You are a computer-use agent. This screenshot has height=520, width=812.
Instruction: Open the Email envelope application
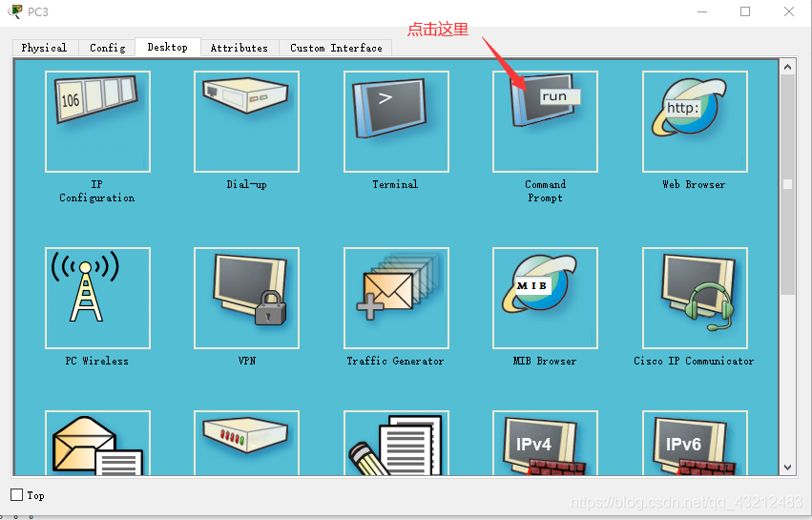(x=98, y=443)
